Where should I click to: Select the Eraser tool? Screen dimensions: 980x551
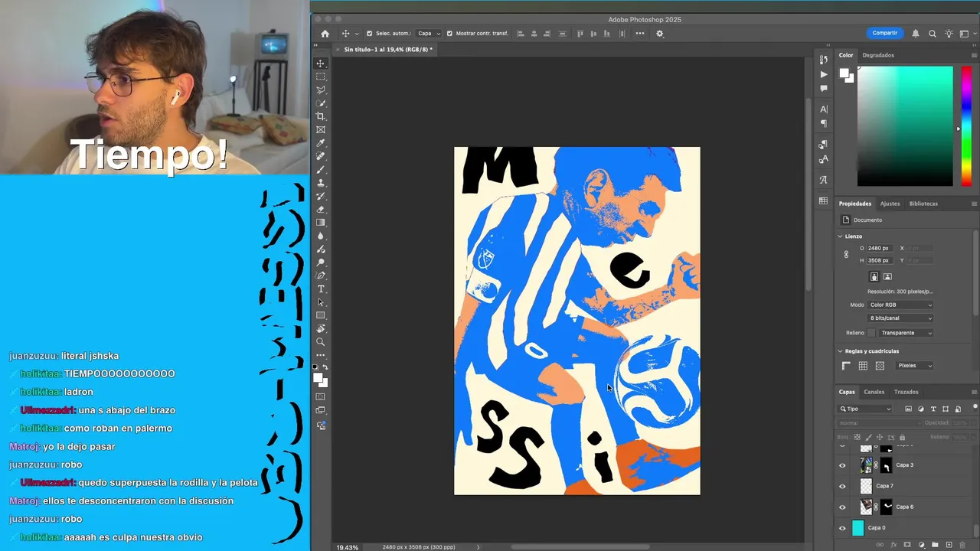[x=321, y=209]
